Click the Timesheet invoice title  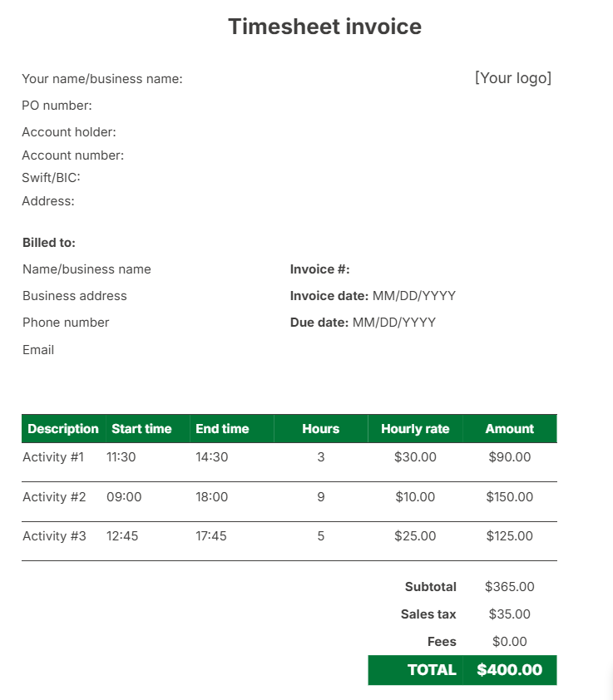324,27
